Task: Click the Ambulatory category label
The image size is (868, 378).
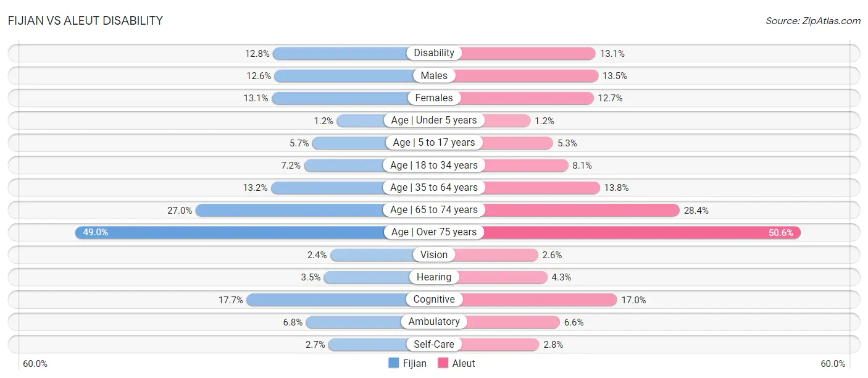Action: coord(434,321)
